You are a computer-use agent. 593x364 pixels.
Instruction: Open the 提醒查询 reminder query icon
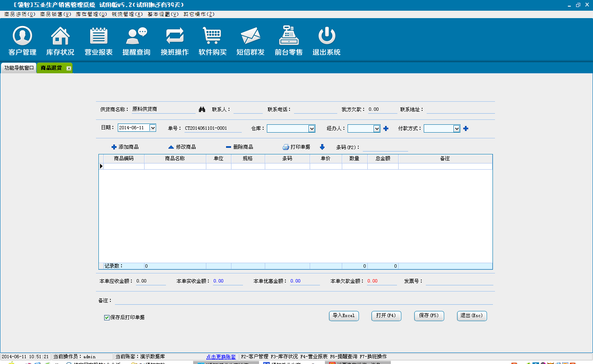click(136, 36)
